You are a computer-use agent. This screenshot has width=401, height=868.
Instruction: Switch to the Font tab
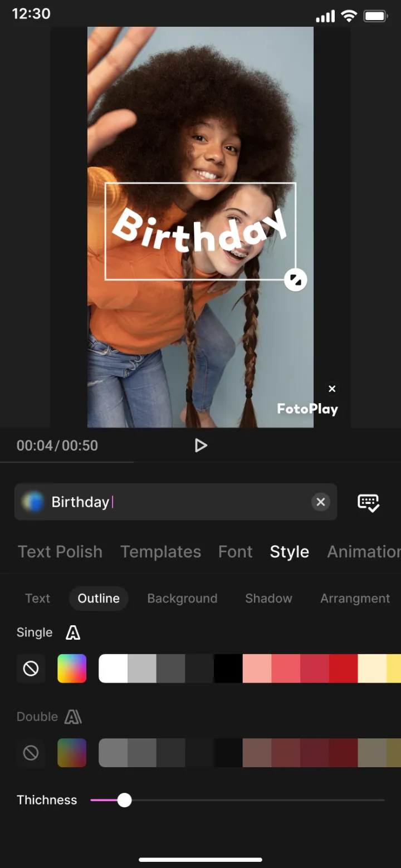pos(235,552)
